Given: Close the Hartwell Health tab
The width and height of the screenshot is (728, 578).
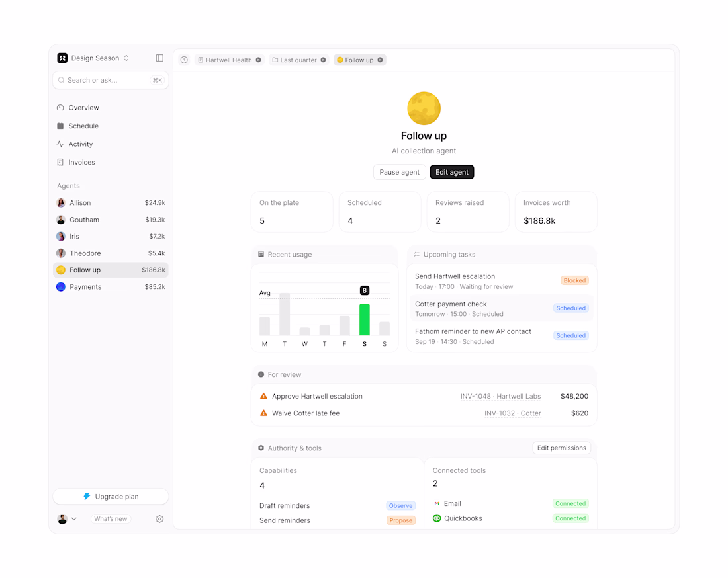Looking at the screenshot, I should (x=259, y=60).
